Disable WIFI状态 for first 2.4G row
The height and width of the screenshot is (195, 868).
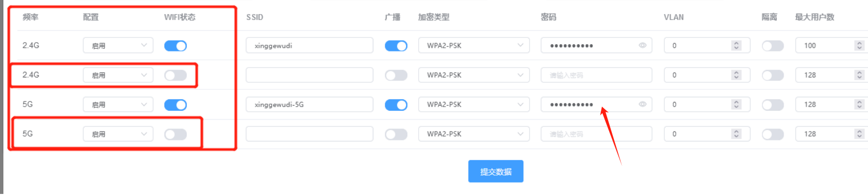pyautogui.click(x=175, y=46)
